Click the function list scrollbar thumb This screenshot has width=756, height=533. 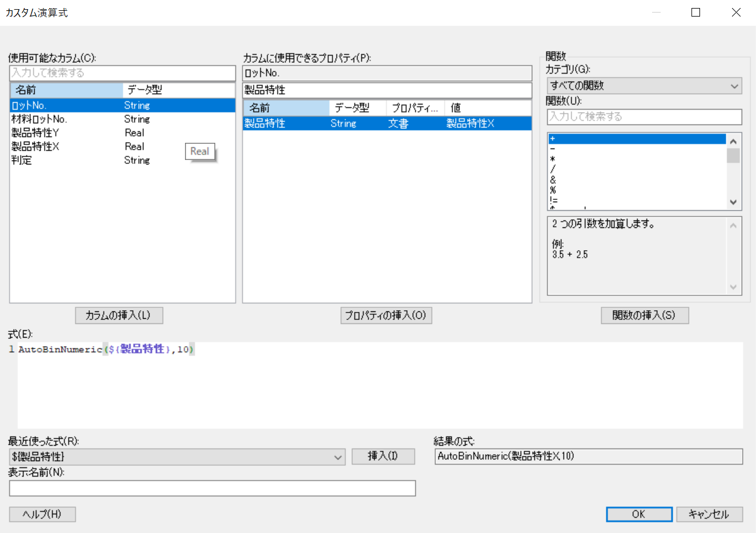point(733,155)
